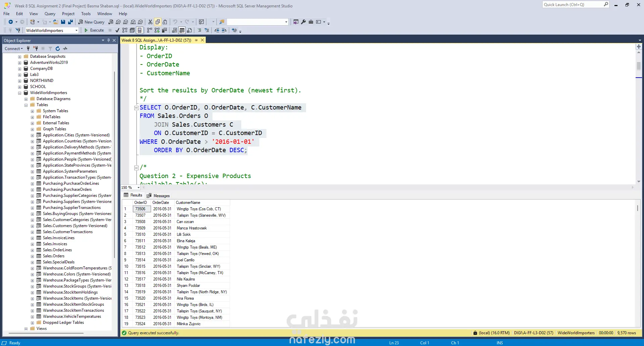Screen dimensions: 644x346
Task: Select cell 73506 in the OrderID column
Action: 142,209
